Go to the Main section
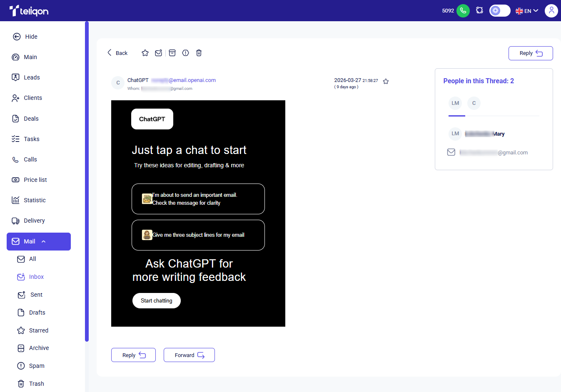 point(25,57)
